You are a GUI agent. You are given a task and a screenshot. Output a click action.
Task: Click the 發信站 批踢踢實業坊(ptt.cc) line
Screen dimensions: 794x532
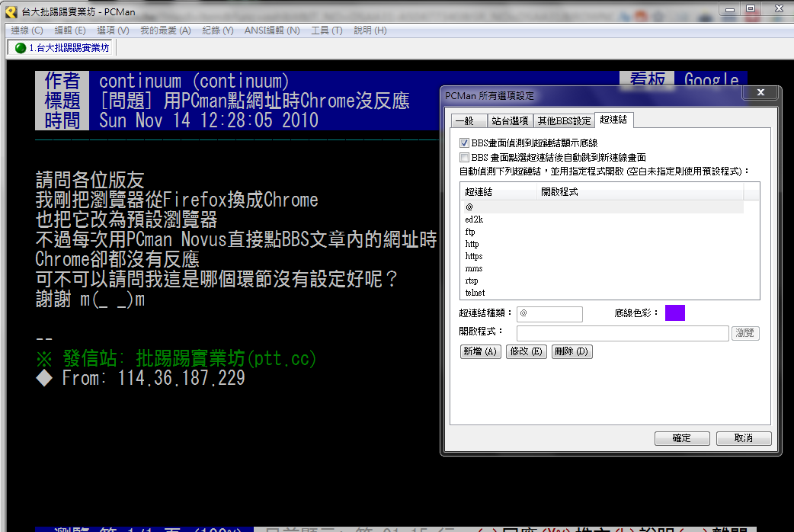click(176, 358)
